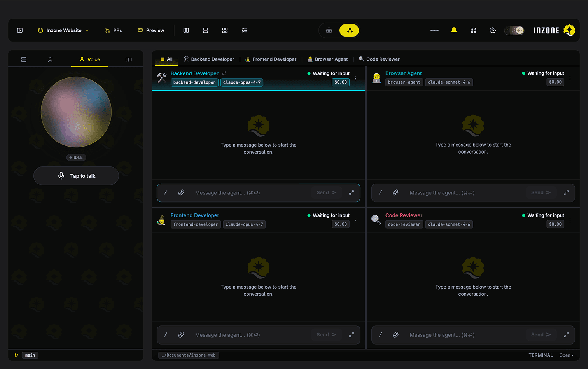Open slash commands in Browser Agent pane
Screen dimensions: 588x369
pyautogui.click(x=380, y=192)
